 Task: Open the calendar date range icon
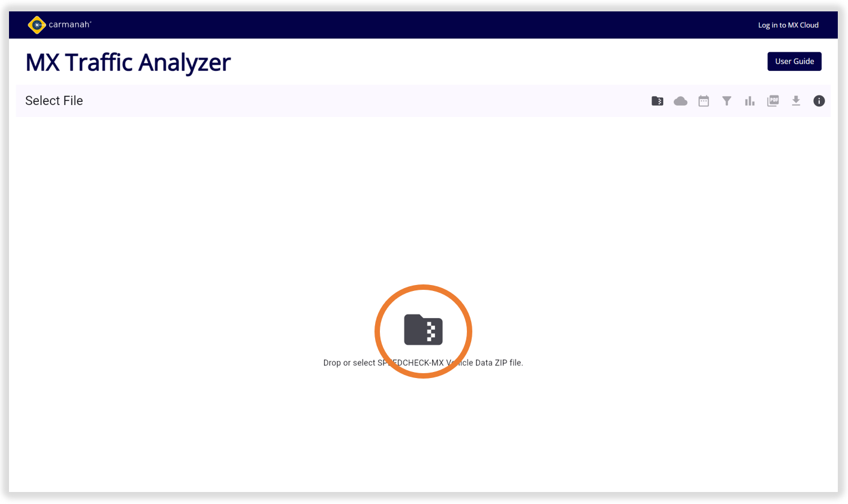[x=704, y=101]
